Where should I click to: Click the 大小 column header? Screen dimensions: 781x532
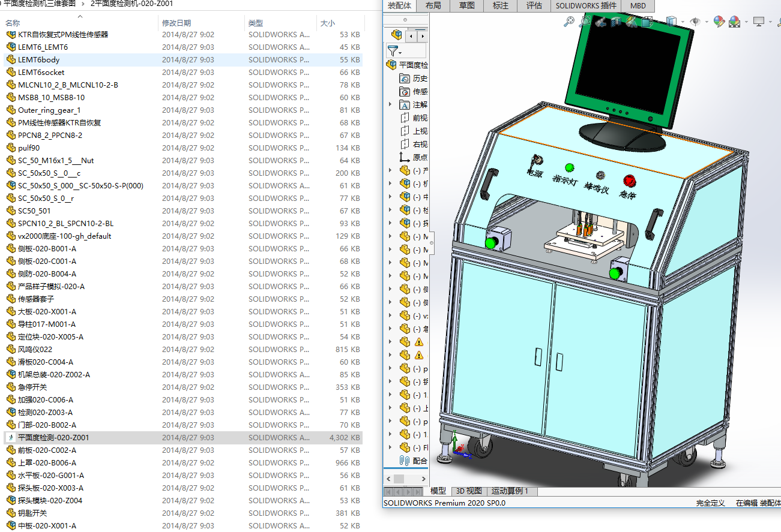coord(328,23)
